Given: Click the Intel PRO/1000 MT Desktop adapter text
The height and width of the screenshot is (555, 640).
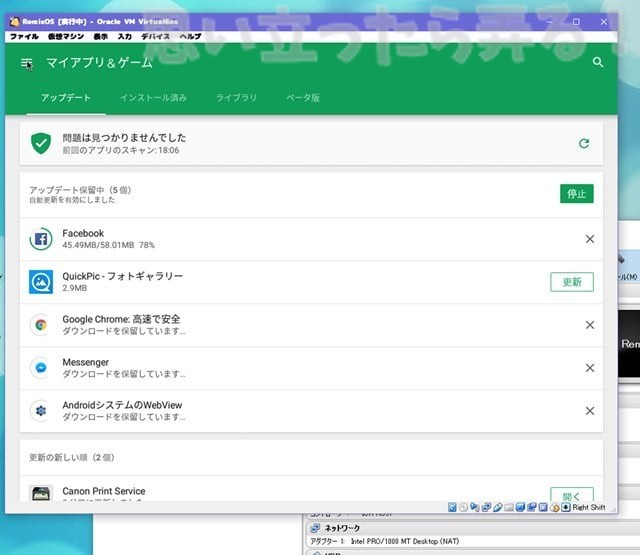Looking at the screenshot, I should click(405, 541).
